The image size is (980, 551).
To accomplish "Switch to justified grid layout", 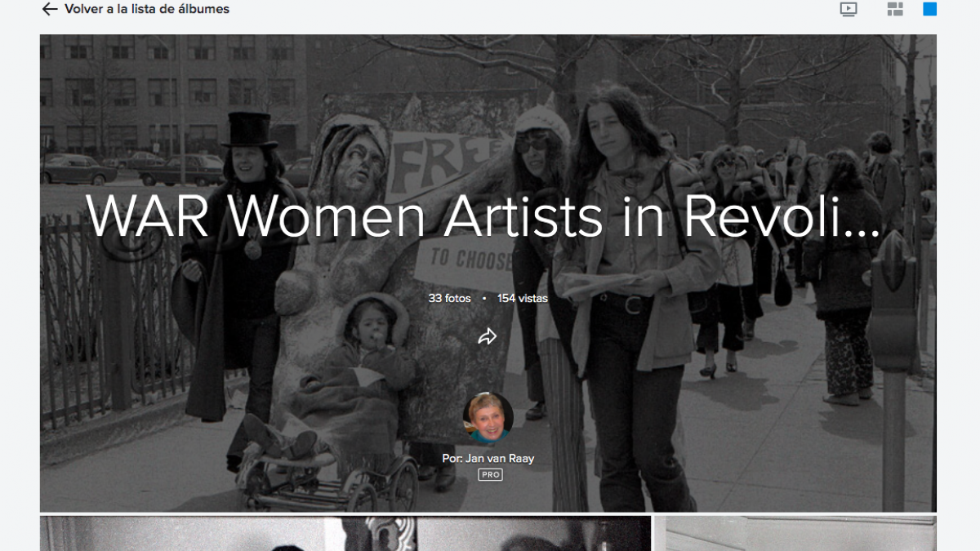I will point(895,10).
